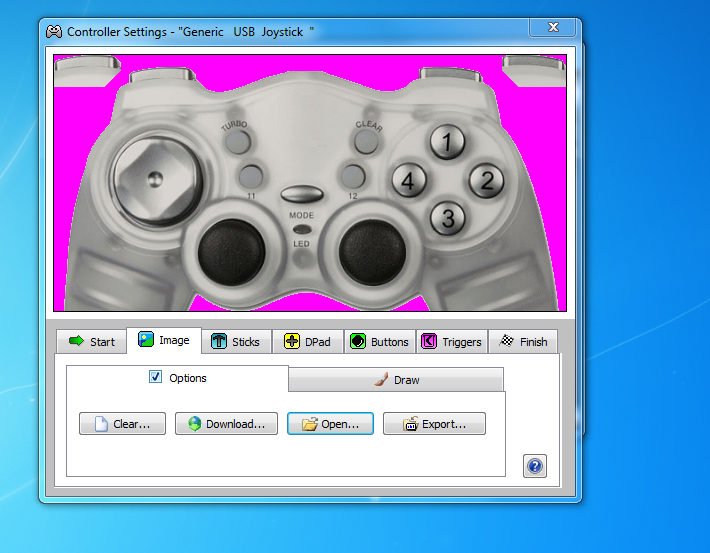Screen dimensions: 710x553
Task: Open the Finish tab
Action: [x=523, y=341]
